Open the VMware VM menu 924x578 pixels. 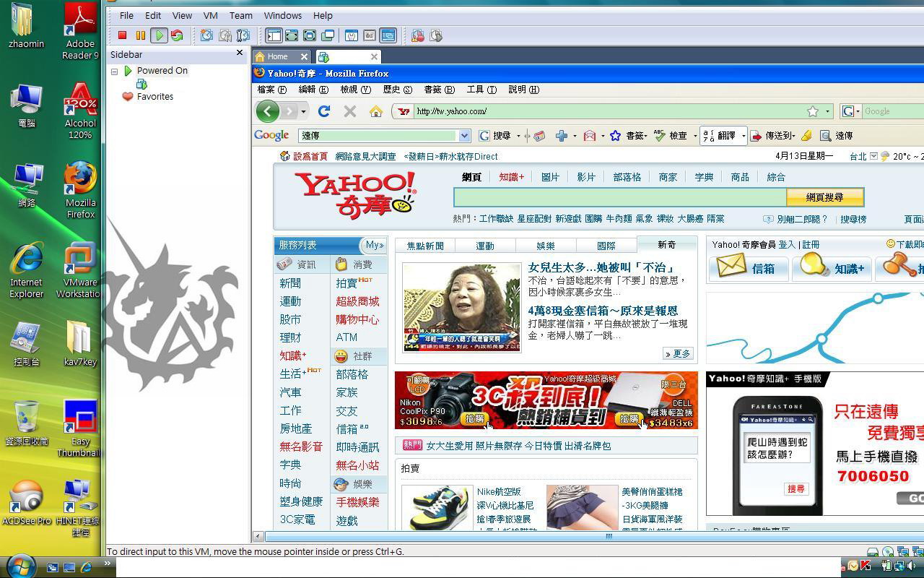click(210, 15)
